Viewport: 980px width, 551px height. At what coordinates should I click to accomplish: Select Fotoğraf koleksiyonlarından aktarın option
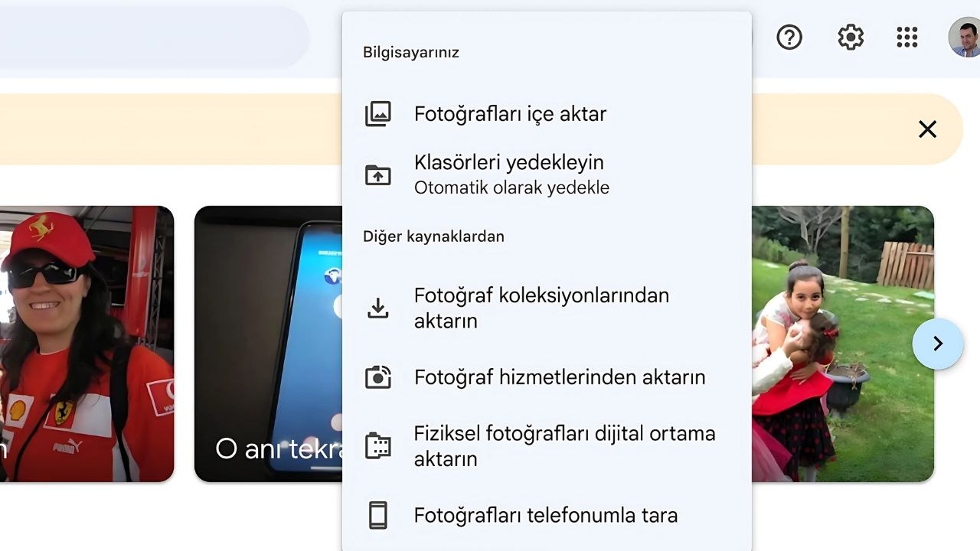pyautogui.click(x=547, y=308)
